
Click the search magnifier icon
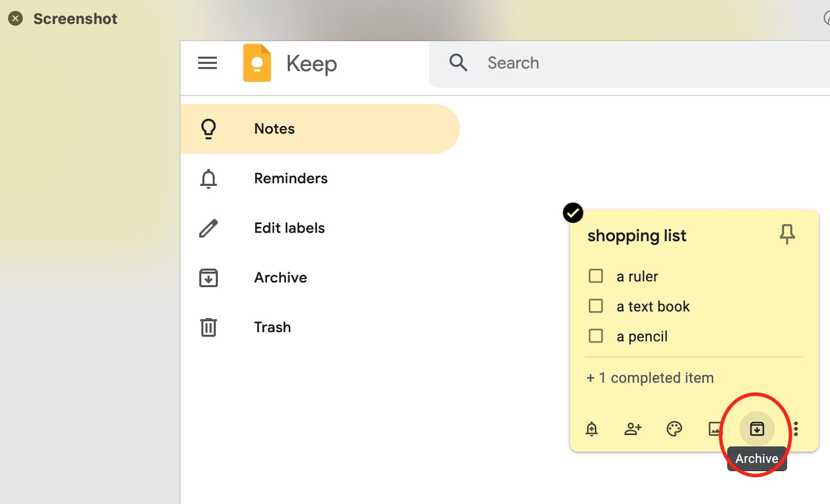pos(458,62)
